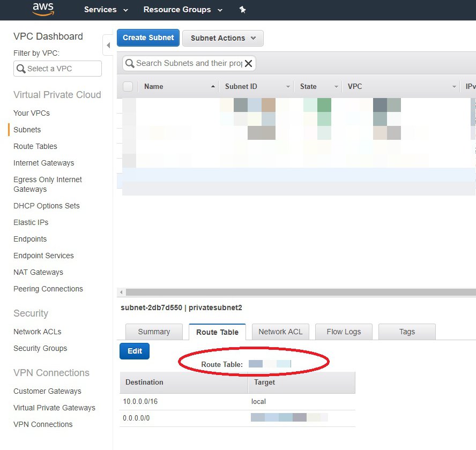The height and width of the screenshot is (450, 476).
Task: Clear the subnet search with X icon
Action: coord(248,63)
